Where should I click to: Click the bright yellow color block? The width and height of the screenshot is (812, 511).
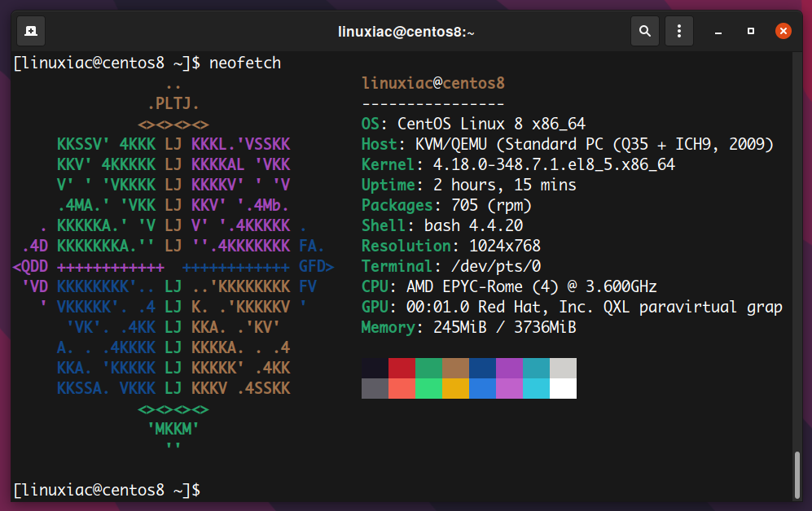click(x=456, y=388)
